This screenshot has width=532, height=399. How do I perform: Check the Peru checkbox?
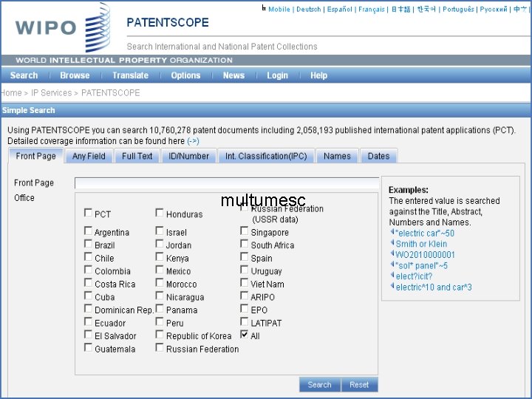pyautogui.click(x=159, y=321)
